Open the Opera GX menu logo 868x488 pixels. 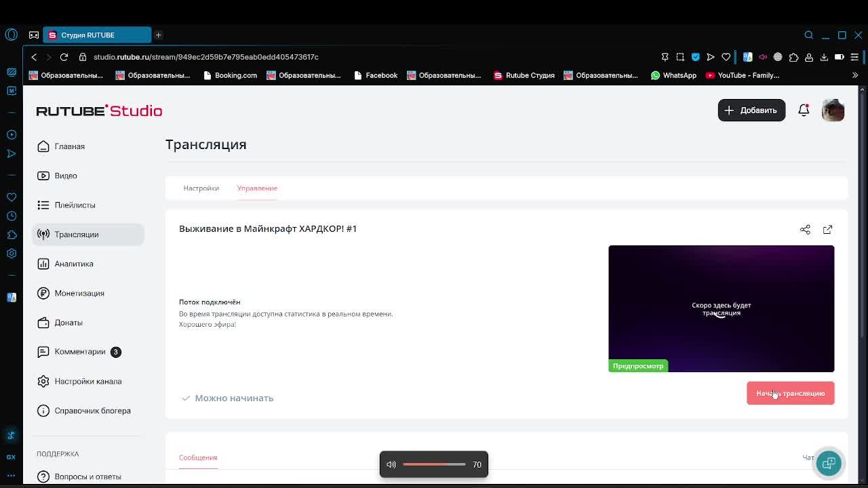click(x=11, y=35)
